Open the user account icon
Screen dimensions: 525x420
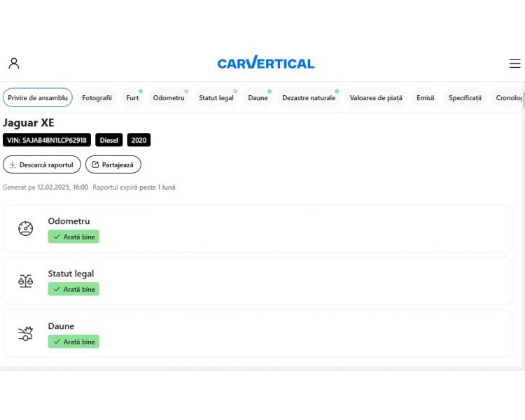[x=14, y=63]
